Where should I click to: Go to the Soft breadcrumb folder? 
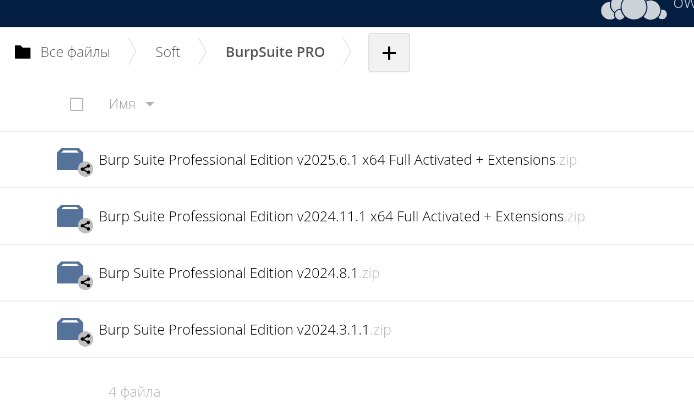pyautogui.click(x=168, y=52)
